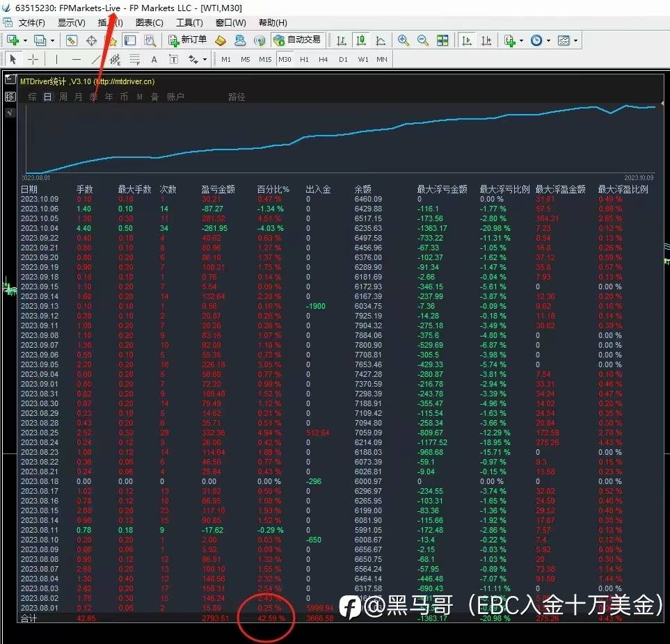Switch to MN timeframe
The width and height of the screenshot is (670, 644).
point(382,59)
